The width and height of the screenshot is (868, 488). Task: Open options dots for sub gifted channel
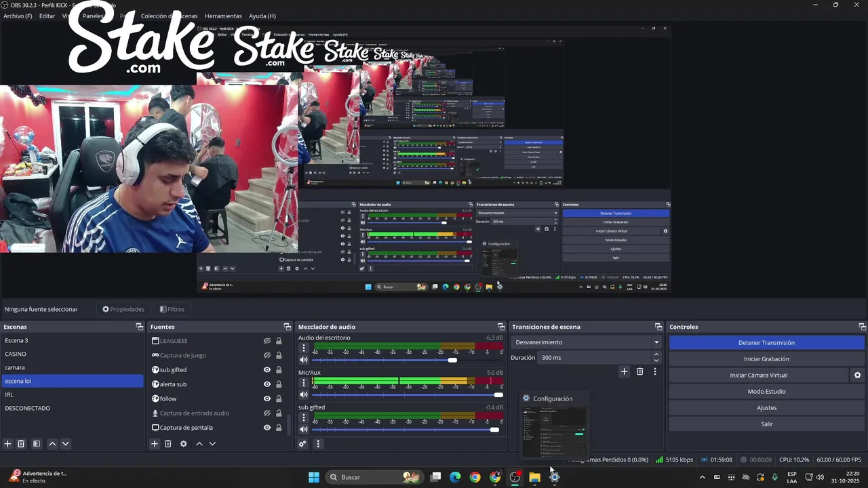coord(304,418)
